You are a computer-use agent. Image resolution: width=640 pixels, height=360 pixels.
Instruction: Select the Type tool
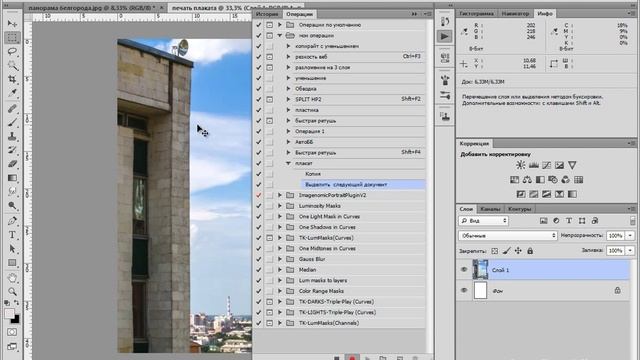coord(12,235)
